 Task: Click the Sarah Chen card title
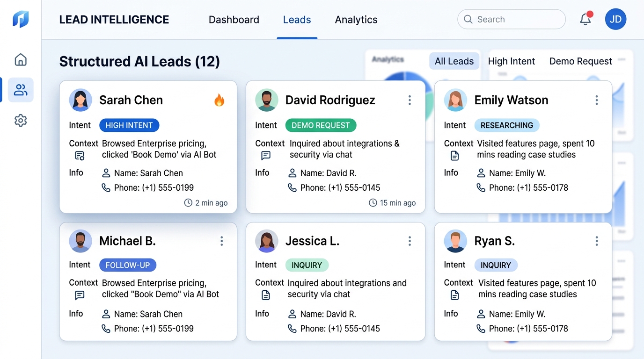tap(131, 100)
